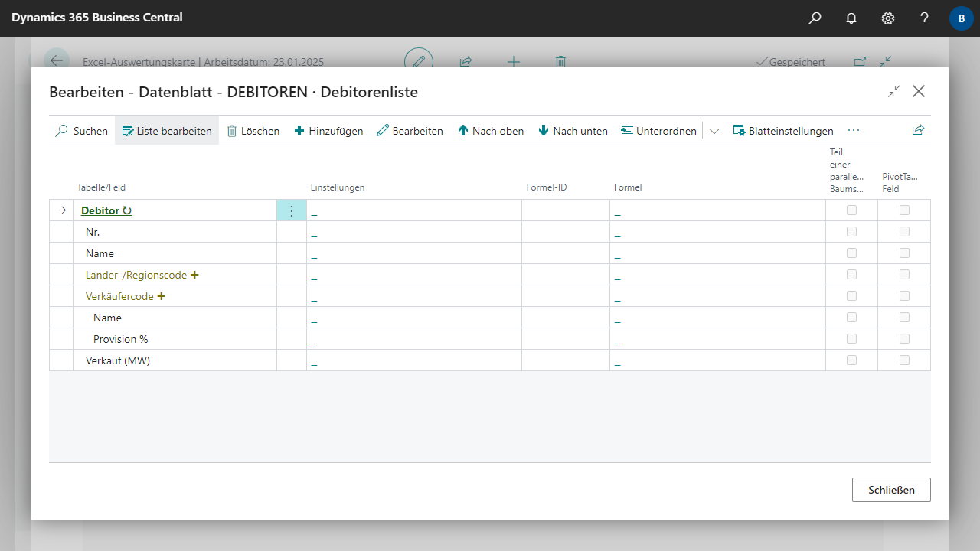
Task: Click Hinzufügen in the toolbar
Action: (329, 131)
